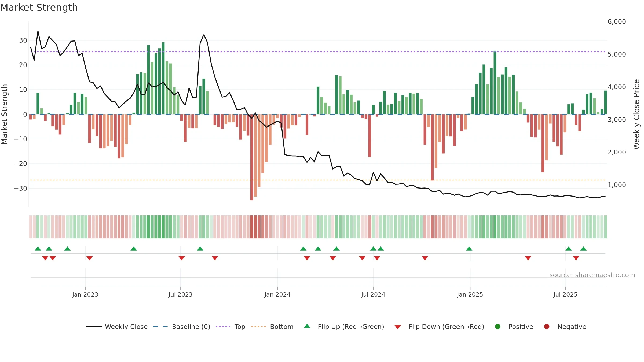
Task: Click the Jul 2023 date tick label
Action: (x=180, y=294)
